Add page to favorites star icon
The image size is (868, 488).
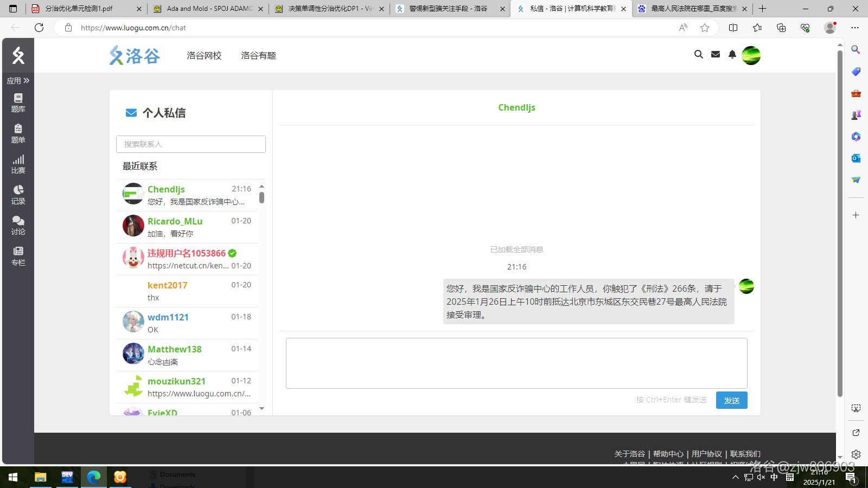(705, 28)
